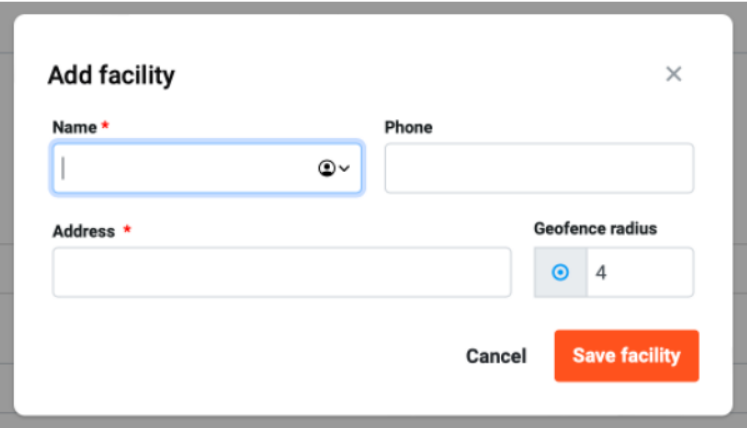The image size is (747, 428).
Task: Click into the Phone input field
Action: tap(539, 168)
